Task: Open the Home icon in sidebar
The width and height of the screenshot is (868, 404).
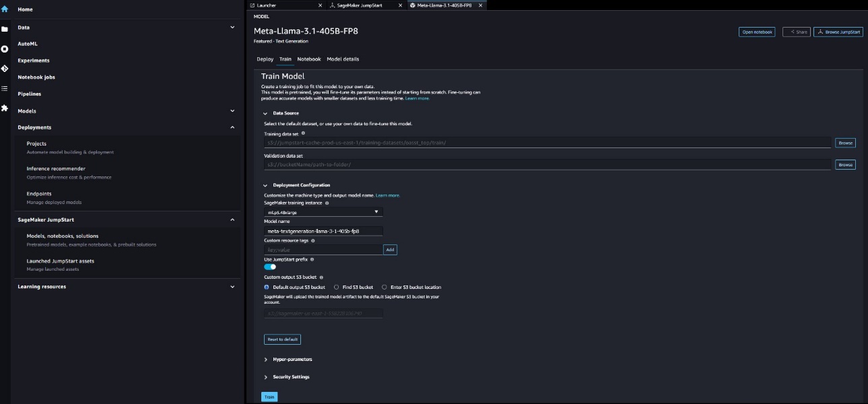Action: coord(5,9)
